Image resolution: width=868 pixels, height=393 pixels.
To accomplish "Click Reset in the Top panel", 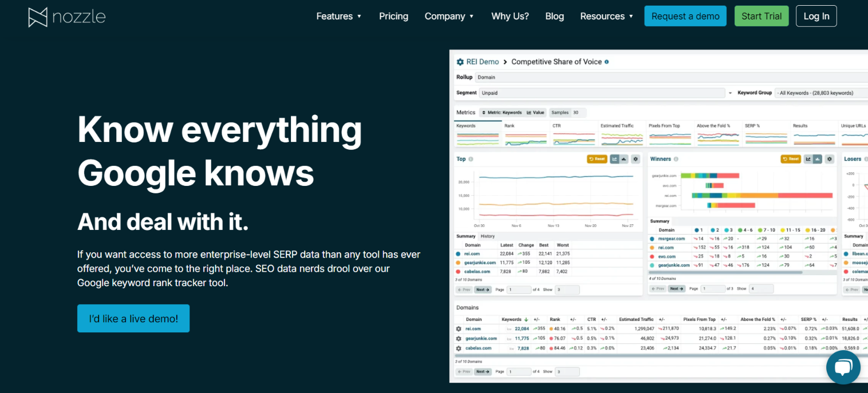I will point(597,159).
